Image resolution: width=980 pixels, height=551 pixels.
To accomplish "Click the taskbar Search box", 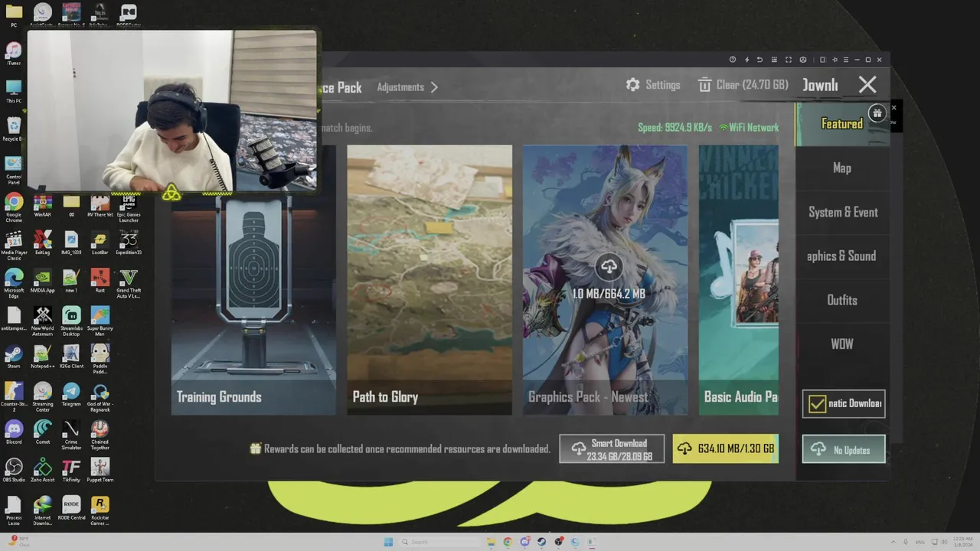I will tap(439, 542).
